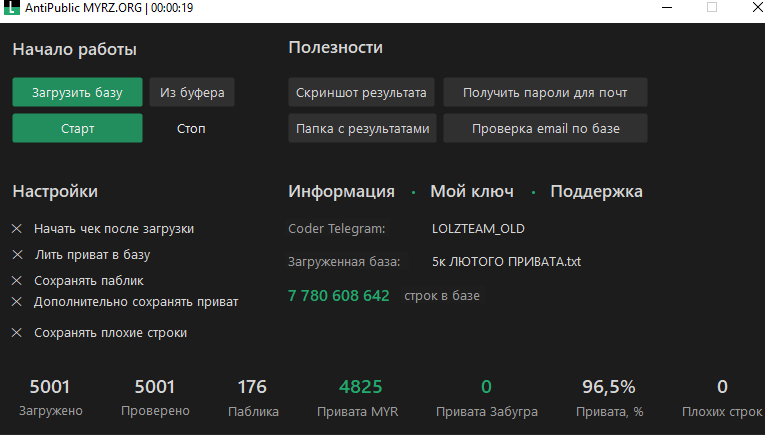Click the '7 780 608 642' row count
The height and width of the screenshot is (435, 765).
pos(339,296)
